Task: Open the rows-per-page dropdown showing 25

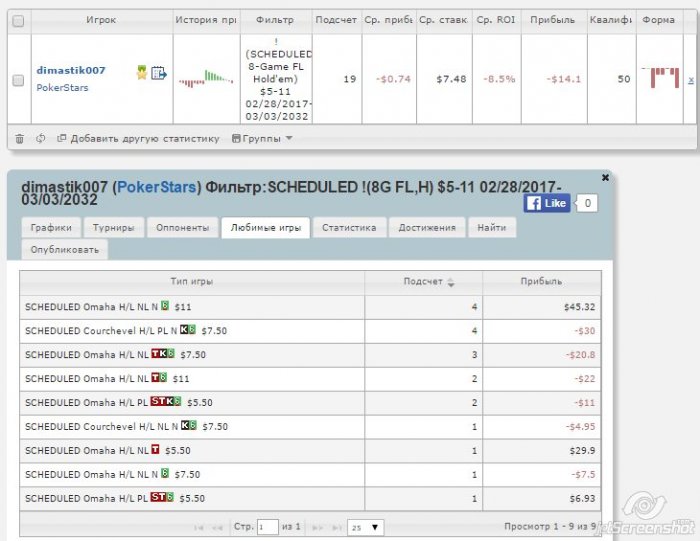Action: (365, 527)
